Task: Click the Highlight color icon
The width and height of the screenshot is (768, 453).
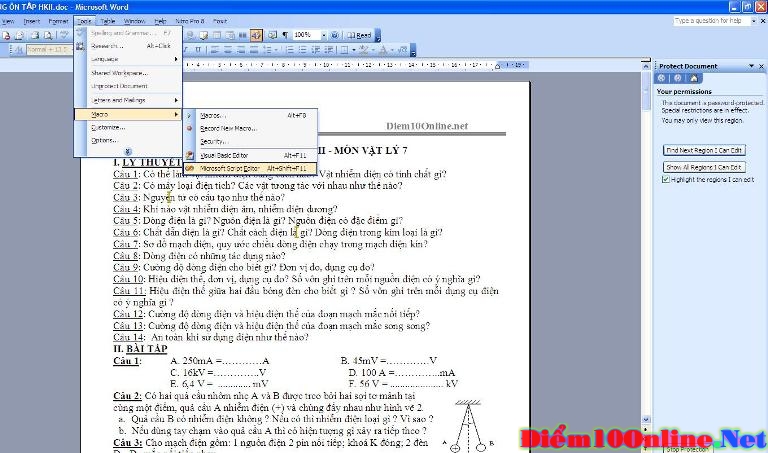Action: coord(363,49)
